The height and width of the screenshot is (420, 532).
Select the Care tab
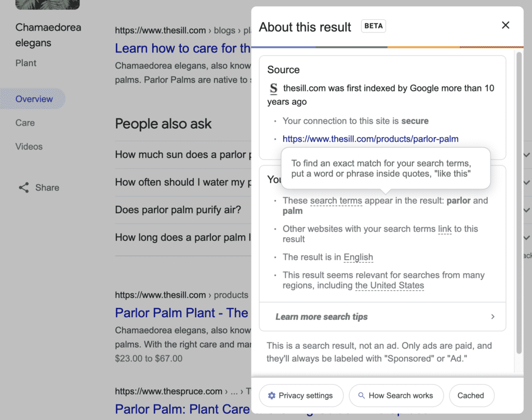pyautogui.click(x=25, y=123)
